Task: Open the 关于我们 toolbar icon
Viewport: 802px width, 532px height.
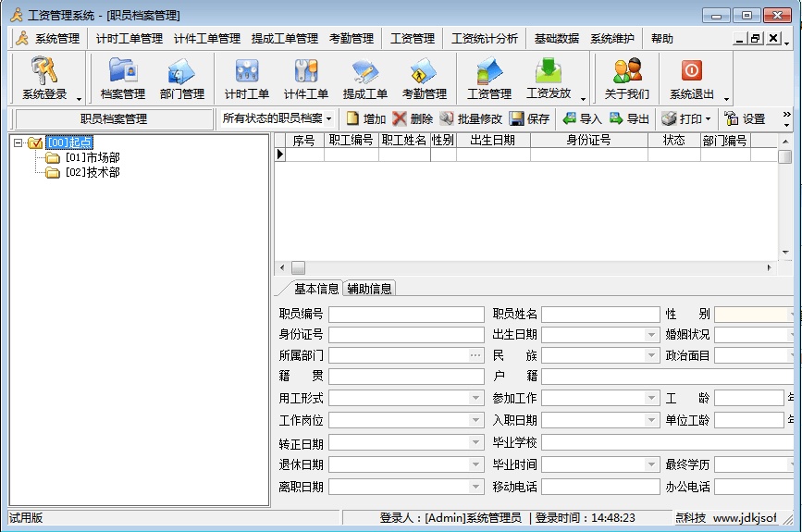Action: coord(626,72)
